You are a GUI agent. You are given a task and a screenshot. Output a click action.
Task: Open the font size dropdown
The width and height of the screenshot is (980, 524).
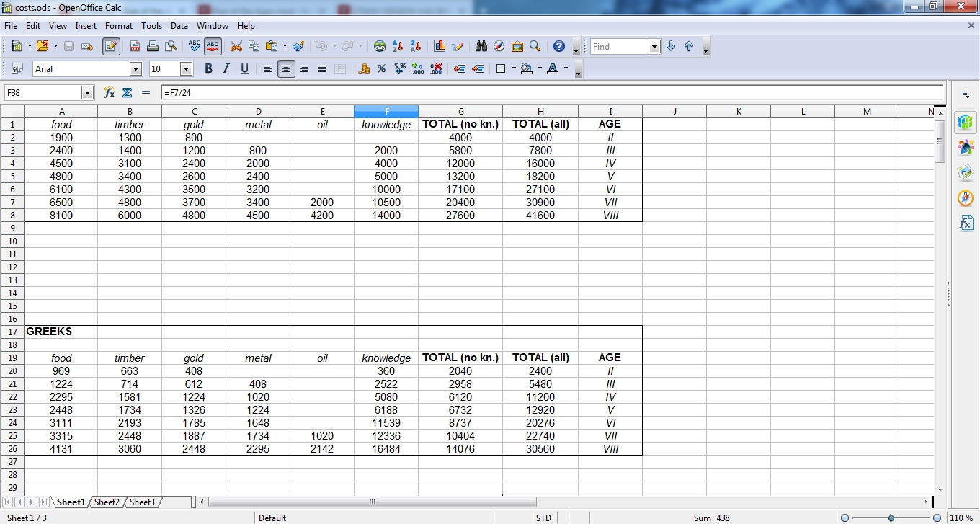tap(186, 68)
